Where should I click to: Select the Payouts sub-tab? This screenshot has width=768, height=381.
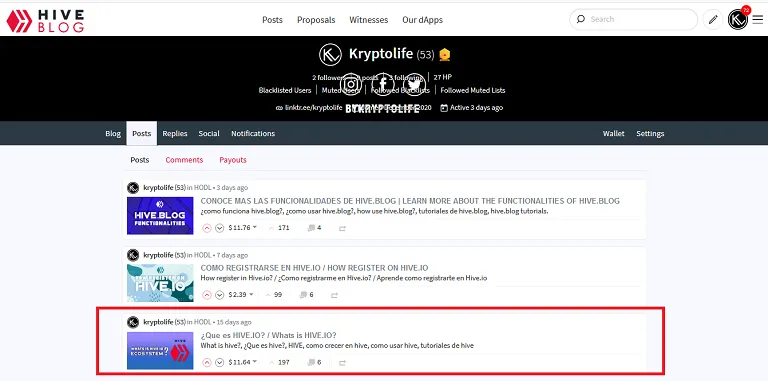pos(233,160)
